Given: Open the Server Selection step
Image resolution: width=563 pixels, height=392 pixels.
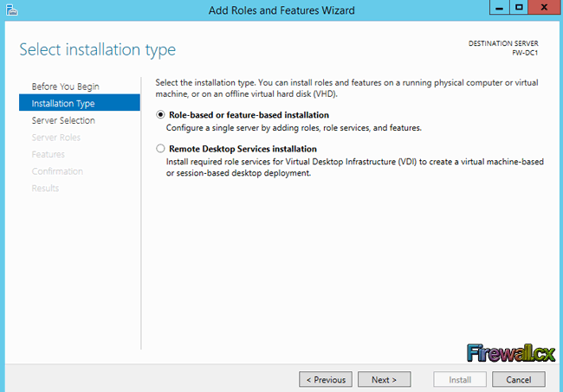Looking at the screenshot, I should (63, 120).
